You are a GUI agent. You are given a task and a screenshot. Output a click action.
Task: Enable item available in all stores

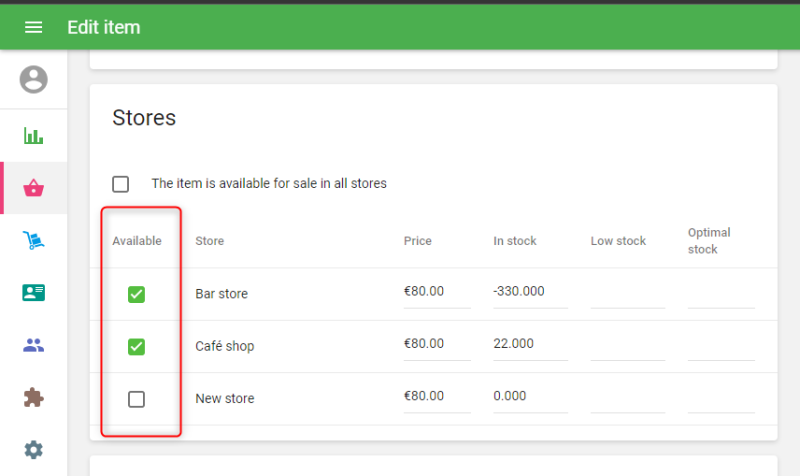pos(121,184)
